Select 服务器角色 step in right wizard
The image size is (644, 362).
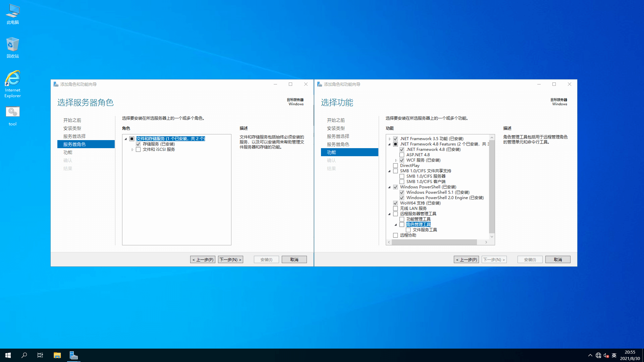(x=338, y=144)
